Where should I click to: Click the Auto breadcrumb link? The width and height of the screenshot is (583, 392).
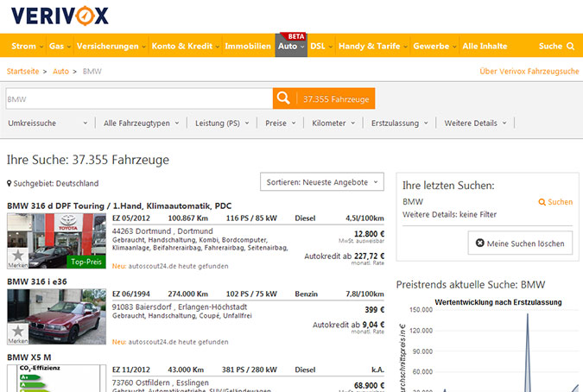coord(60,72)
